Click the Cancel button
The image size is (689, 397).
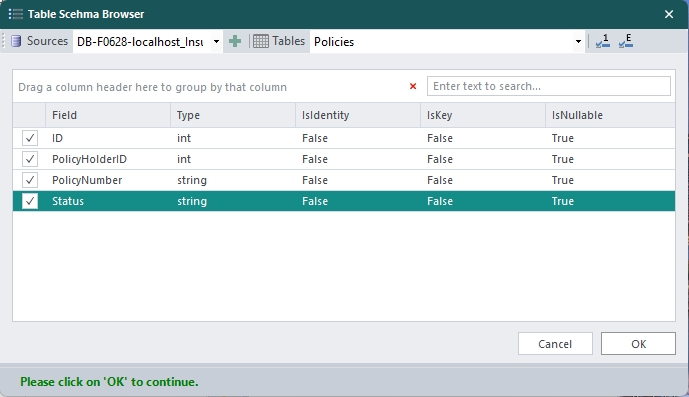[x=555, y=343]
